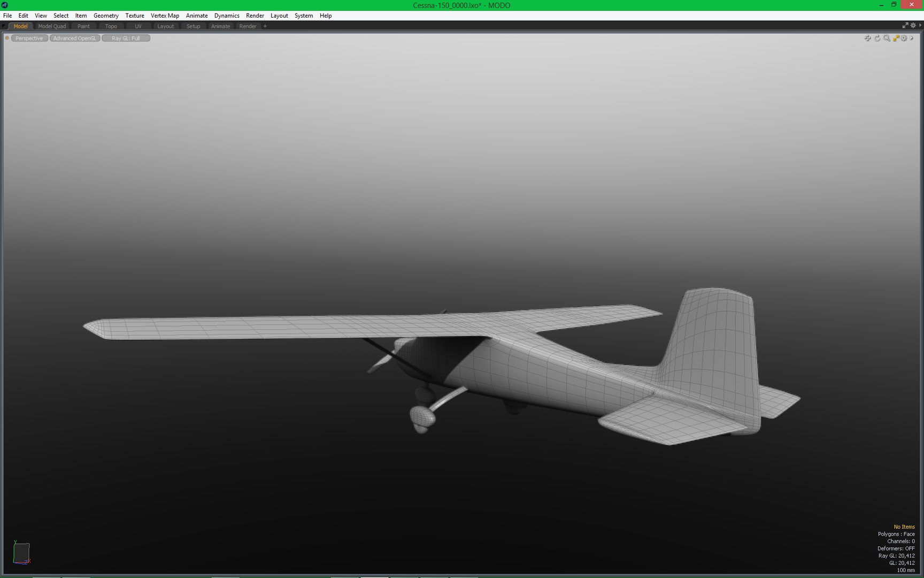Switch to the Model layout tab

click(x=20, y=26)
